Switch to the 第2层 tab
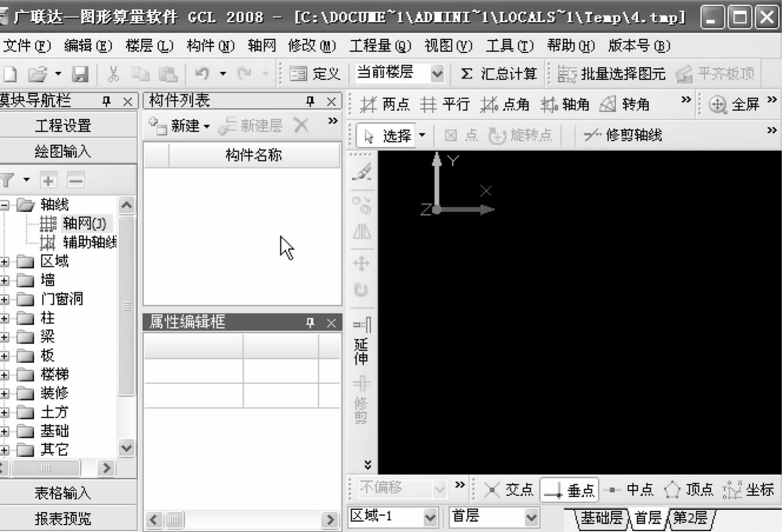 tap(690, 518)
